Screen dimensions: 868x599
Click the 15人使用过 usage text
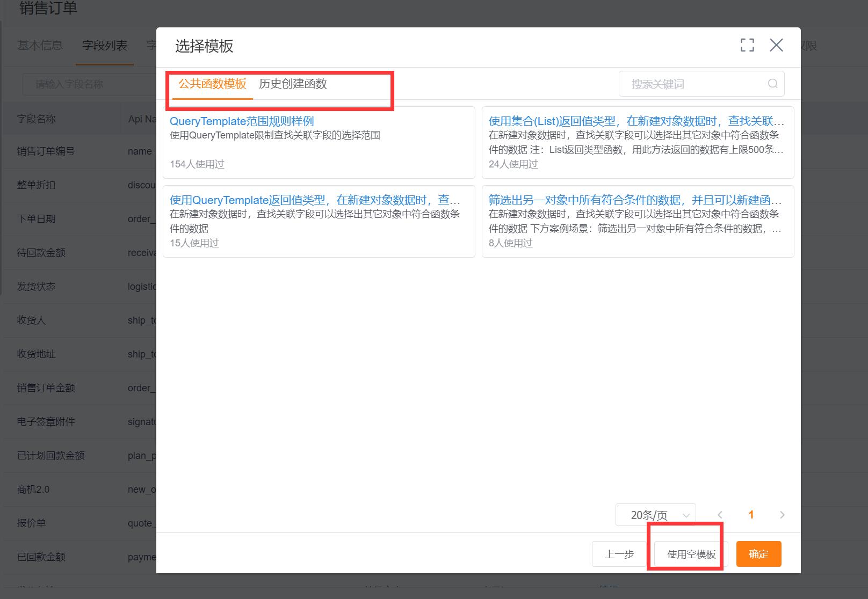tap(194, 243)
